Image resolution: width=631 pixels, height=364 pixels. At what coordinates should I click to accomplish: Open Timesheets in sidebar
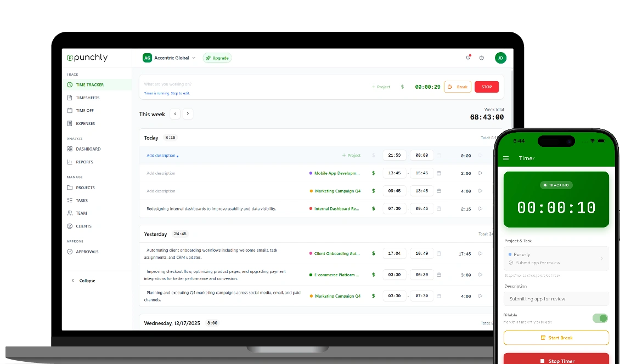click(87, 98)
